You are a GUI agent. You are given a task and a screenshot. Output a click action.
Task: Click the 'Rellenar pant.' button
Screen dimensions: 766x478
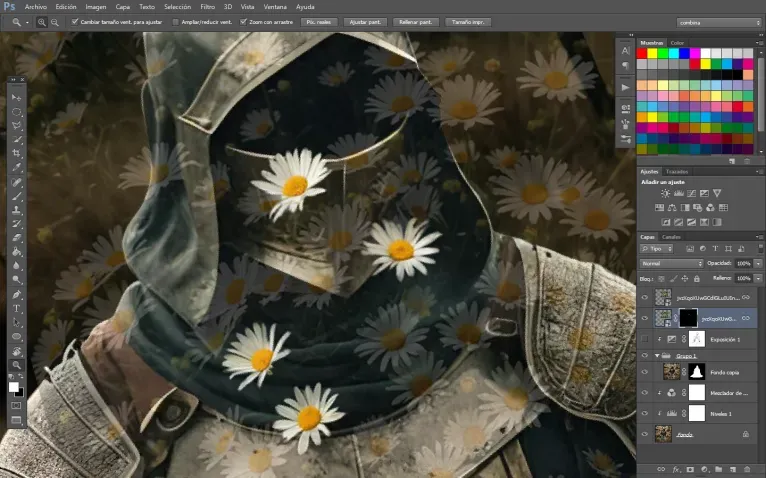[416, 22]
